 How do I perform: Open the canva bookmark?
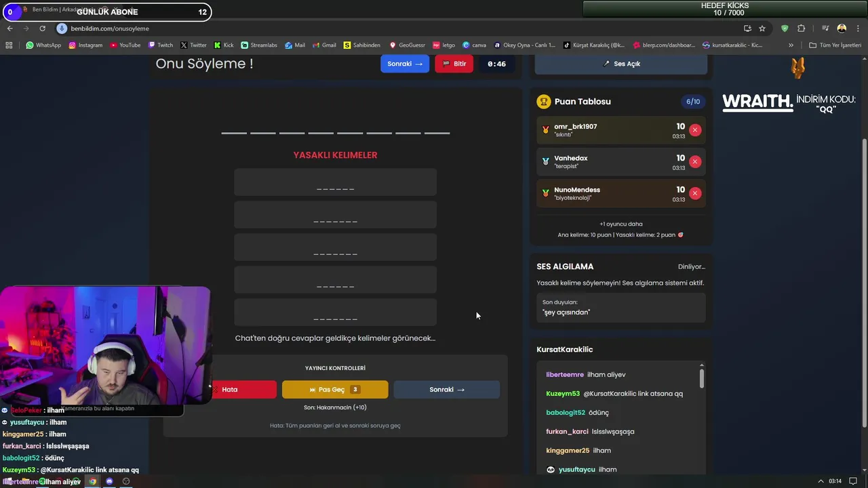click(475, 45)
